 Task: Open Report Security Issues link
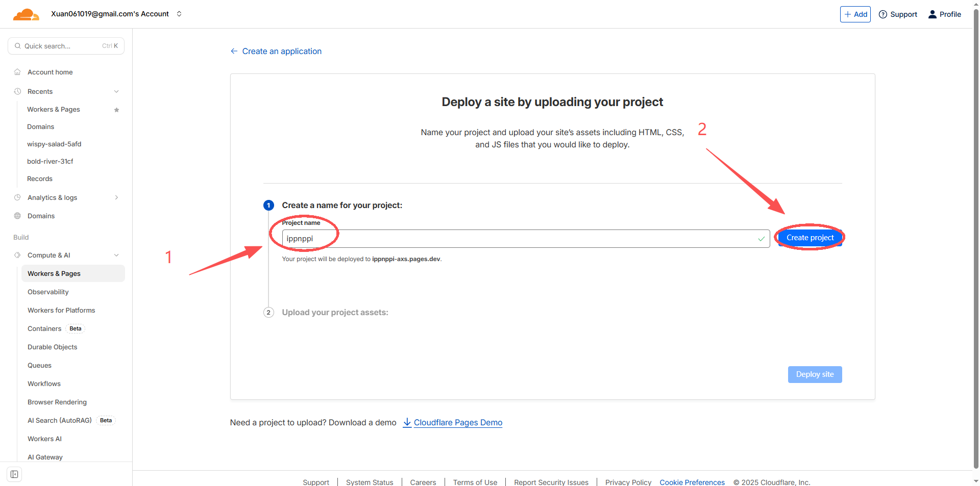click(551, 482)
